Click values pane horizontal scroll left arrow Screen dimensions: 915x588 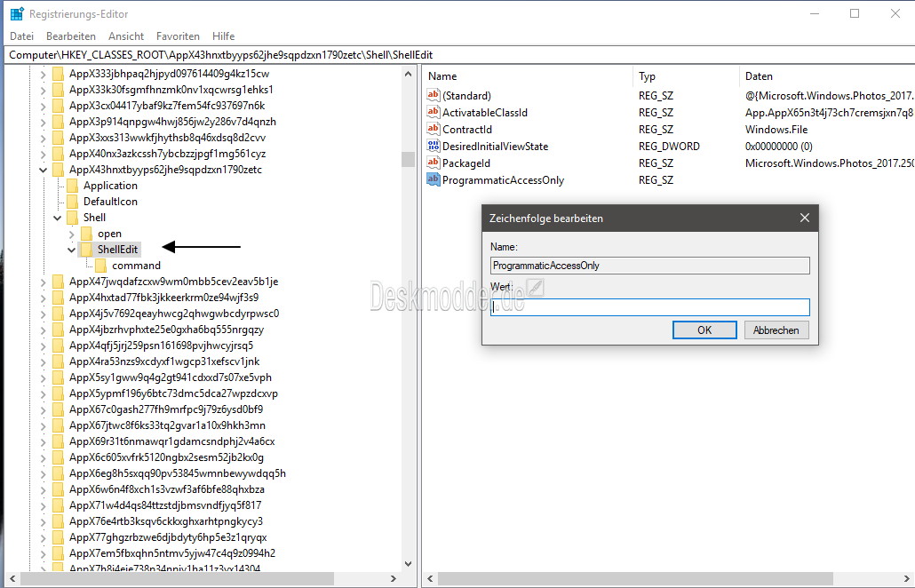click(x=430, y=578)
